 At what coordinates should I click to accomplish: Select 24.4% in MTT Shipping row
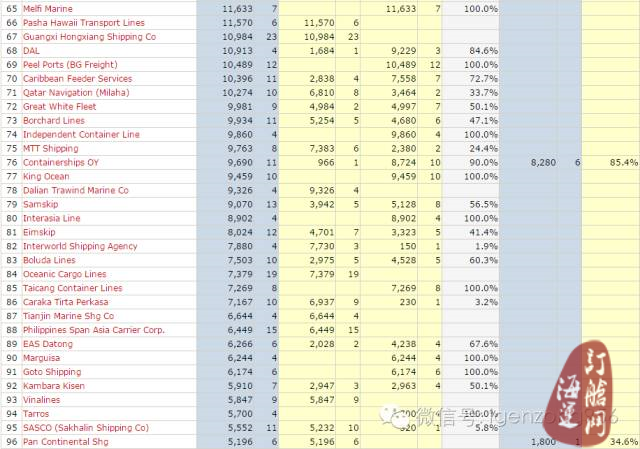click(483, 148)
